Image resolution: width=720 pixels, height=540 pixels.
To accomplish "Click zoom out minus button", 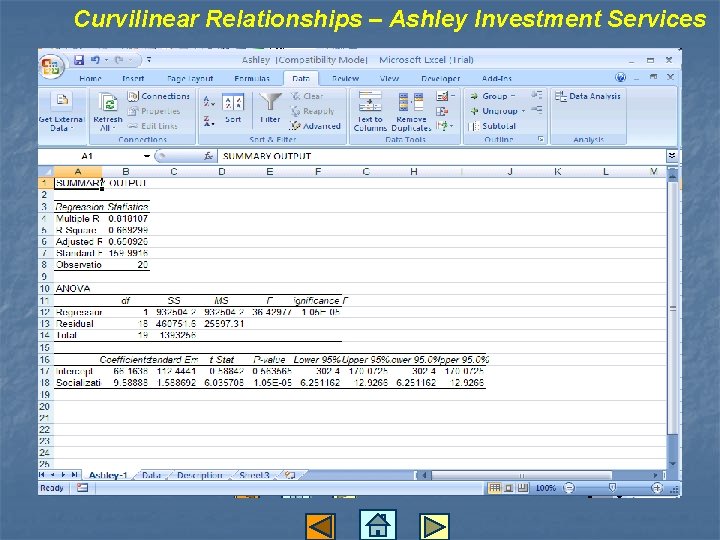I will pyautogui.click(x=569, y=488).
